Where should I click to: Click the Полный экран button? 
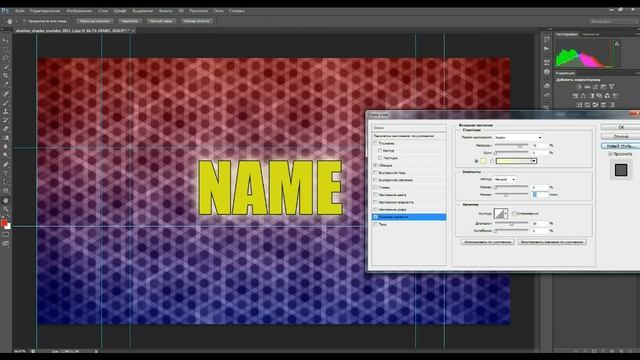point(160,21)
